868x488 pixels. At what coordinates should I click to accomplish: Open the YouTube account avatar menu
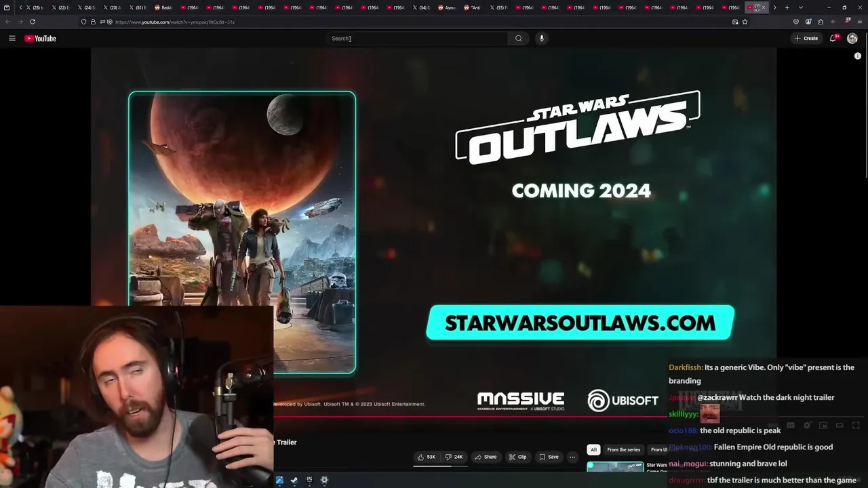(852, 39)
